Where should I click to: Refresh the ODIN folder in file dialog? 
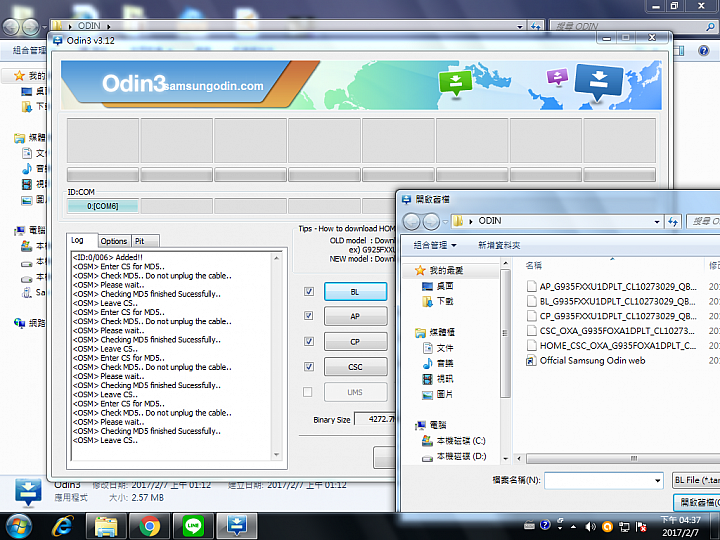[673, 221]
